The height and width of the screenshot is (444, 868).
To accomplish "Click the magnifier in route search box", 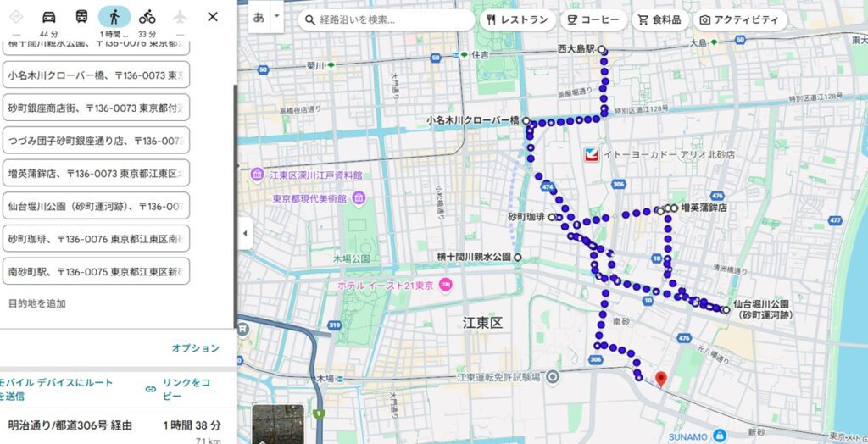I will coord(313,20).
